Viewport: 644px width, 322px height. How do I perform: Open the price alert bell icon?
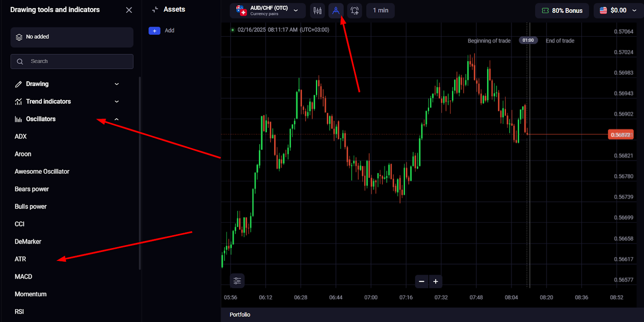pyautogui.click(x=355, y=10)
